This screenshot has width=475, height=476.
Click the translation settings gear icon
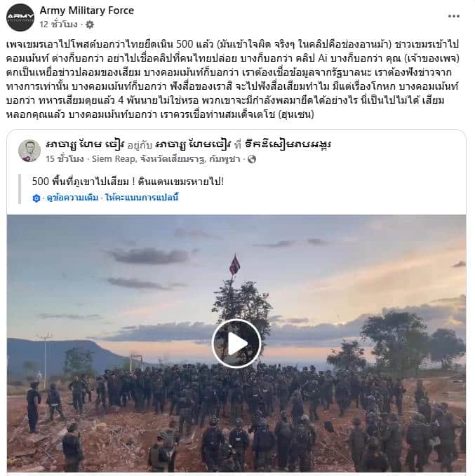pos(36,198)
